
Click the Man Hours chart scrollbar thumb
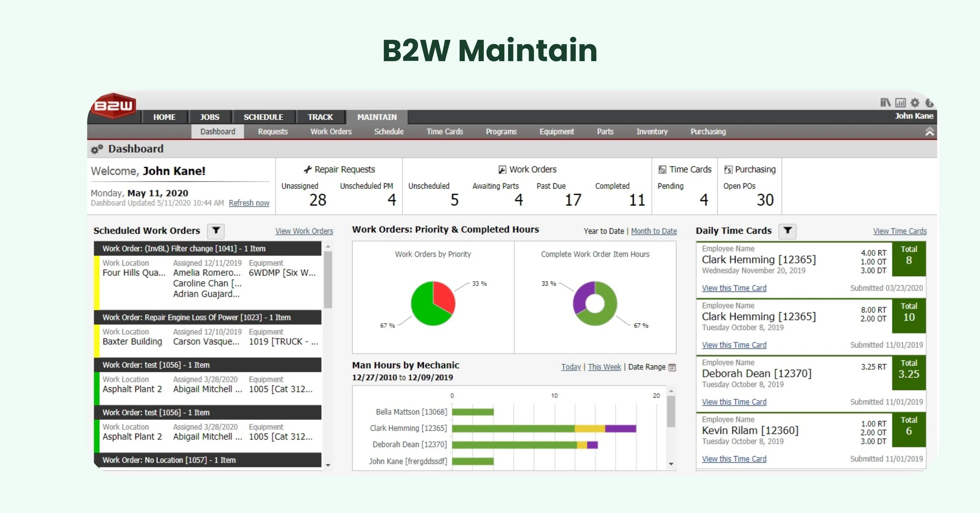(x=671, y=412)
